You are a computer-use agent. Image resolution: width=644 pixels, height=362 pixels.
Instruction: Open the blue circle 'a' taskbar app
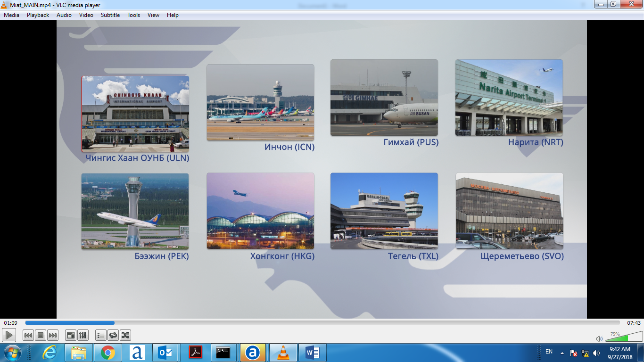tap(253, 353)
